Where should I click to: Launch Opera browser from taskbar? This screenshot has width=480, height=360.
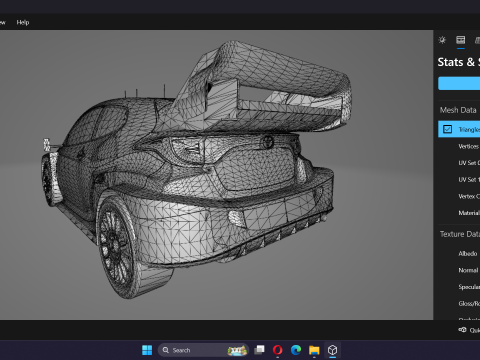coord(277,350)
